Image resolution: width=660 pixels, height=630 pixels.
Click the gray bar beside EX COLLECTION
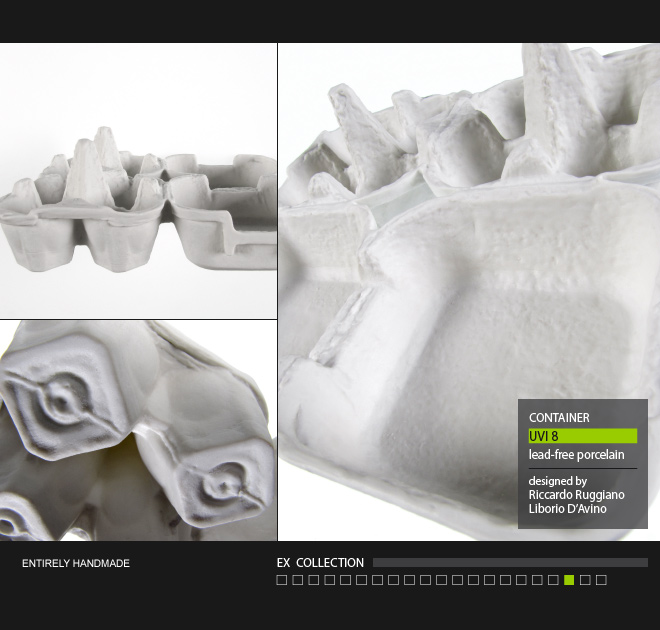(510, 563)
